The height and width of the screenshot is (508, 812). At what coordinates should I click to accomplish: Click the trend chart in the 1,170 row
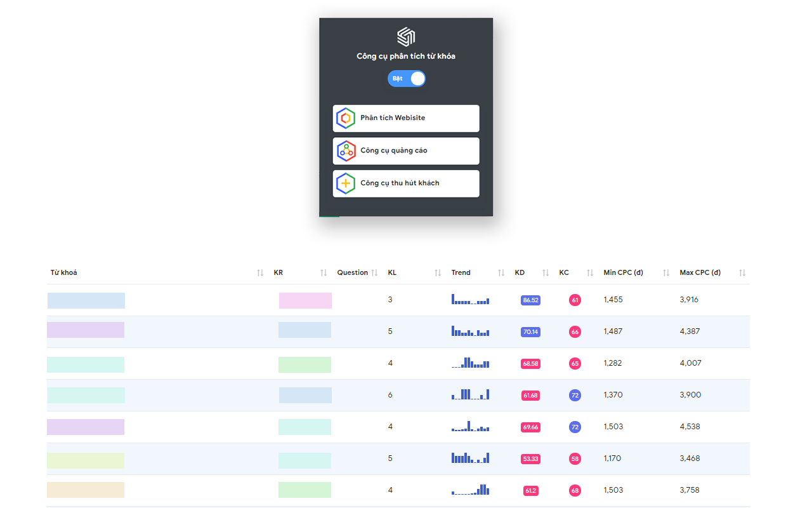[x=470, y=458]
